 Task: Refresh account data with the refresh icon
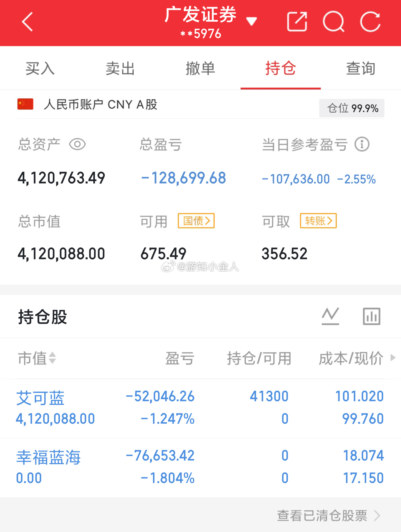click(x=370, y=22)
